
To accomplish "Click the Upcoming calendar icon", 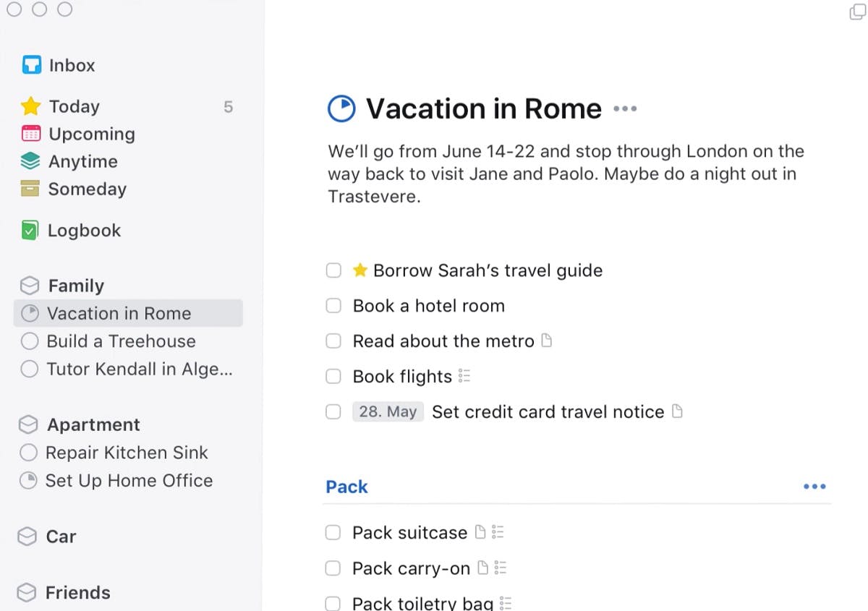I will click(31, 134).
